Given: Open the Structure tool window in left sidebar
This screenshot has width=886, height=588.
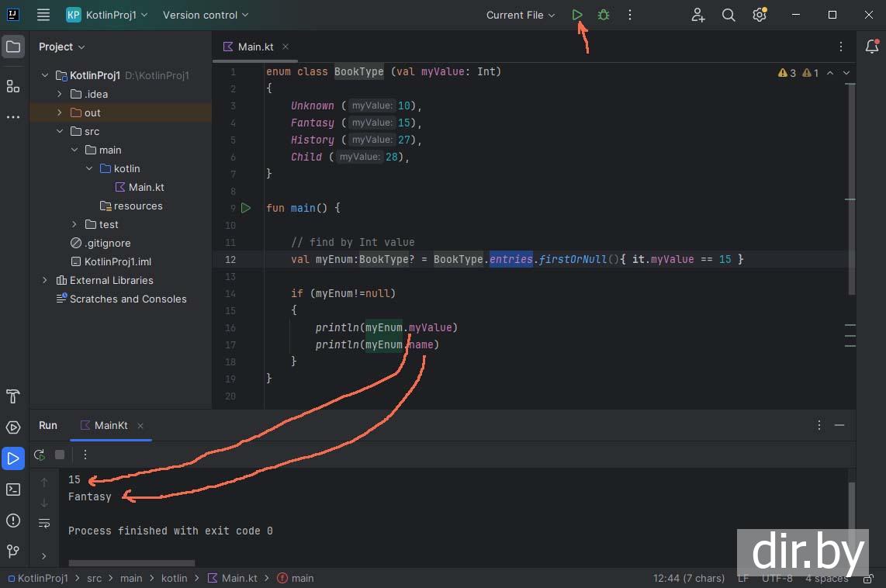Looking at the screenshot, I should tap(13, 86).
